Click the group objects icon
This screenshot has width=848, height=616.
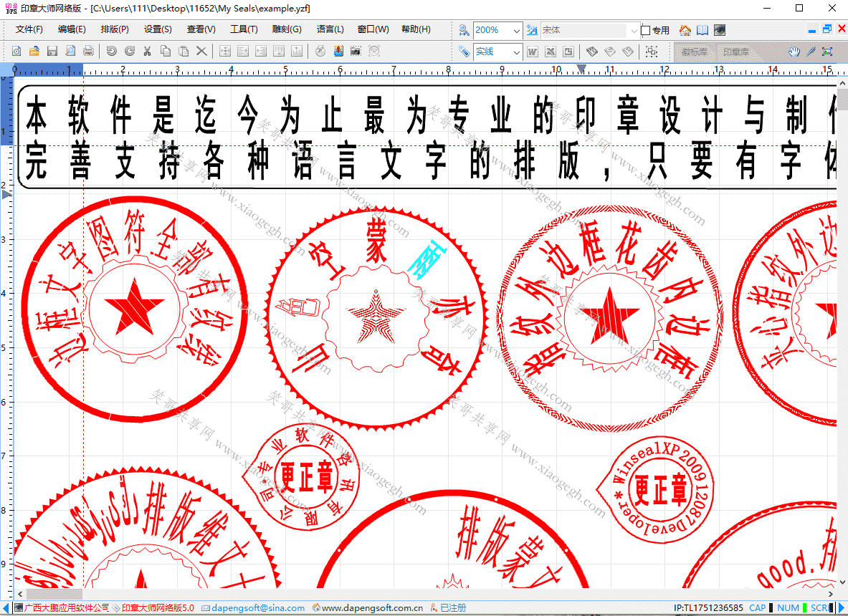652,52
